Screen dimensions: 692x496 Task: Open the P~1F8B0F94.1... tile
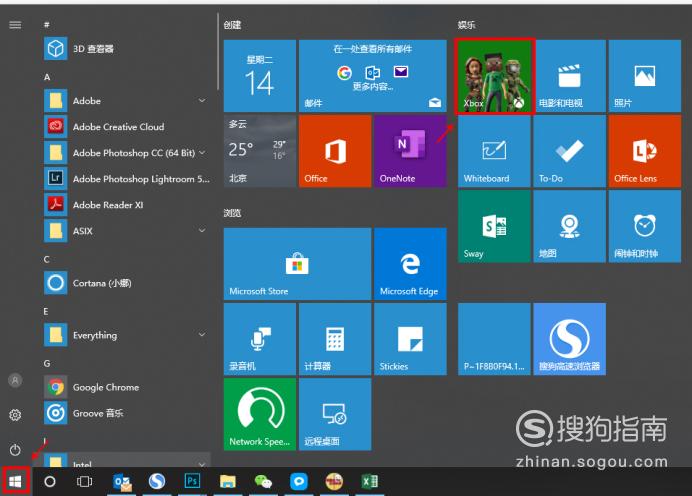click(494, 339)
